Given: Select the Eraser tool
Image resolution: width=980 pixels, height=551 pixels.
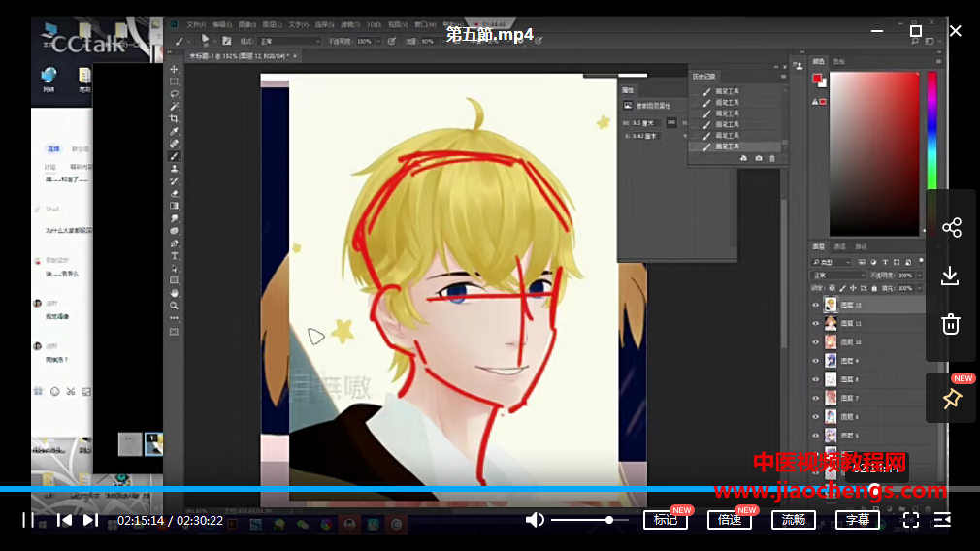Looking at the screenshot, I should coord(175,194).
